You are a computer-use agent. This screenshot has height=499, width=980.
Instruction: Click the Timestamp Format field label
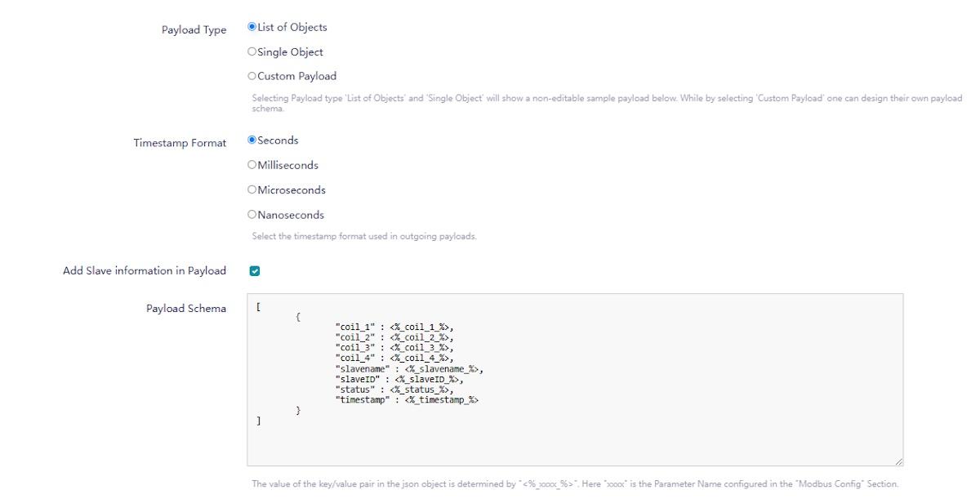click(180, 143)
